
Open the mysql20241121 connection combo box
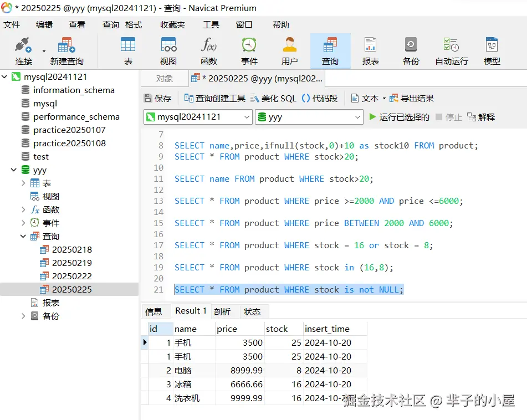coord(198,117)
